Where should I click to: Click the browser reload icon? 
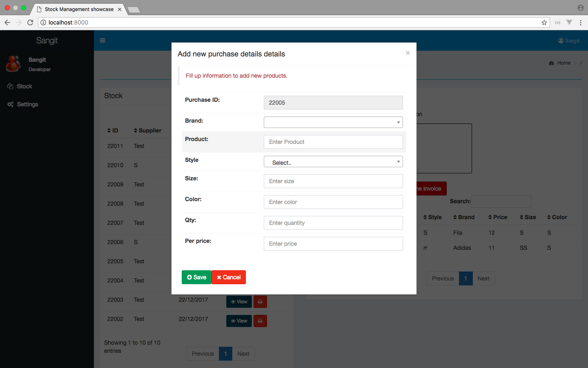coord(30,22)
